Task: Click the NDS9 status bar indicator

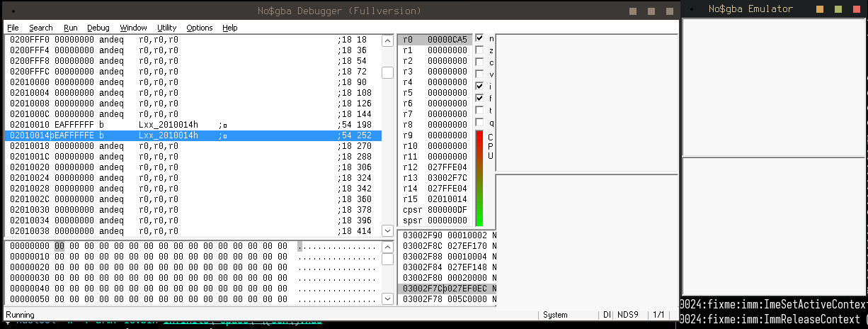Action: (x=626, y=315)
